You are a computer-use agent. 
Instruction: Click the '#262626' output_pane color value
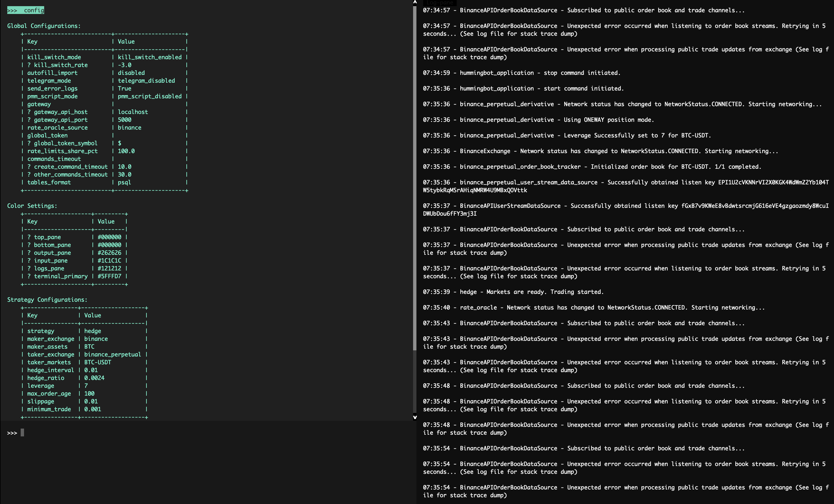pyautogui.click(x=109, y=253)
